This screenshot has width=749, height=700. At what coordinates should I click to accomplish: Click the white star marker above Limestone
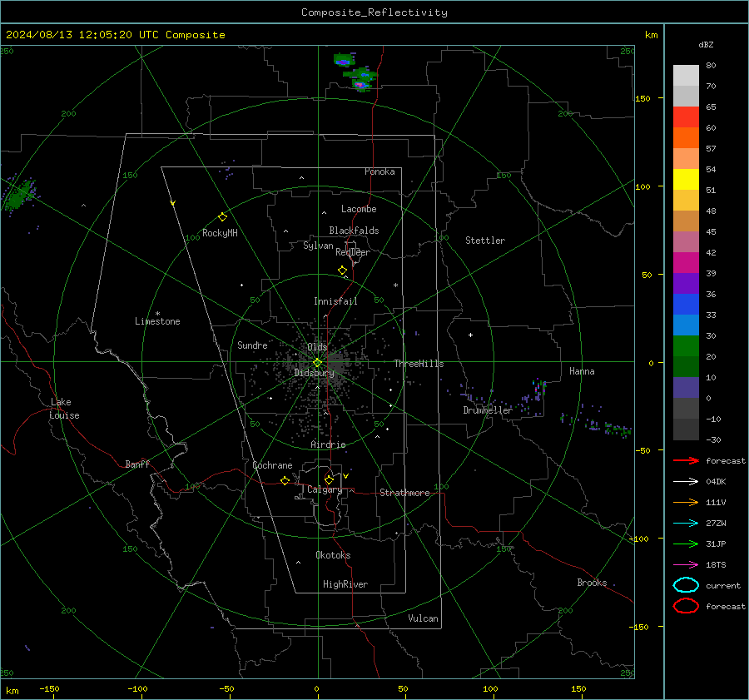pos(157,314)
